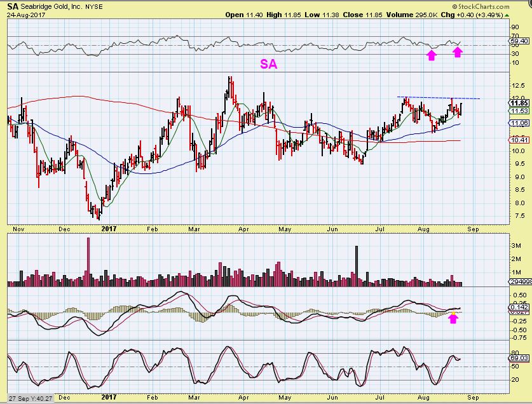The width and height of the screenshot is (532, 404).
Task: Click the -0.75 MACD axis label
Action: click(x=519, y=337)
